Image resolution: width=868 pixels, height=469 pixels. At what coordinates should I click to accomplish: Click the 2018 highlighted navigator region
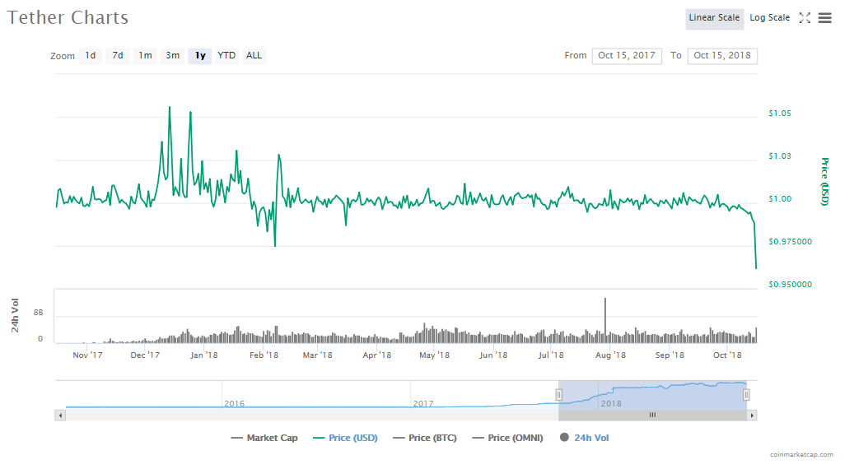[653, 395]
